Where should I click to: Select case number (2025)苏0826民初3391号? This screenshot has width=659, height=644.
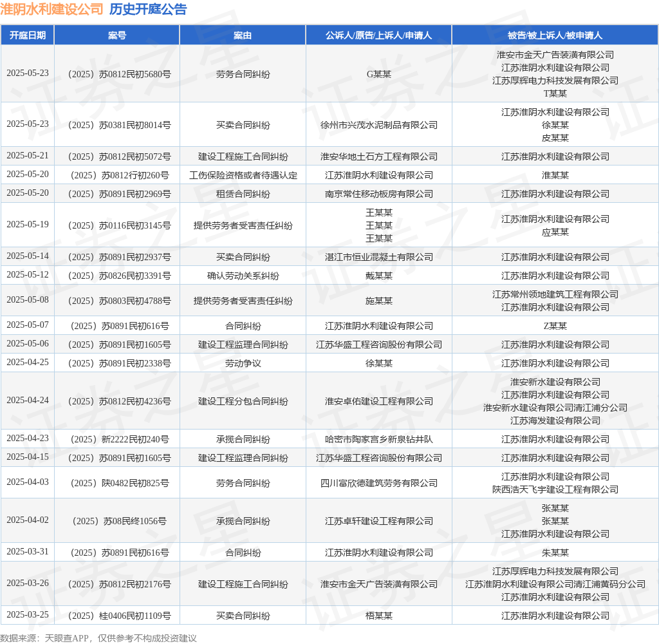[119, 276]
